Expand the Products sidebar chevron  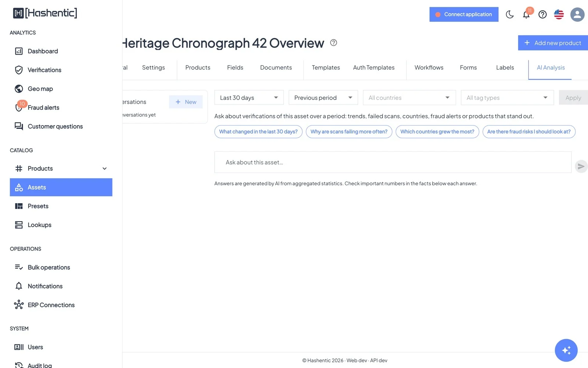(x=104, y=169)
